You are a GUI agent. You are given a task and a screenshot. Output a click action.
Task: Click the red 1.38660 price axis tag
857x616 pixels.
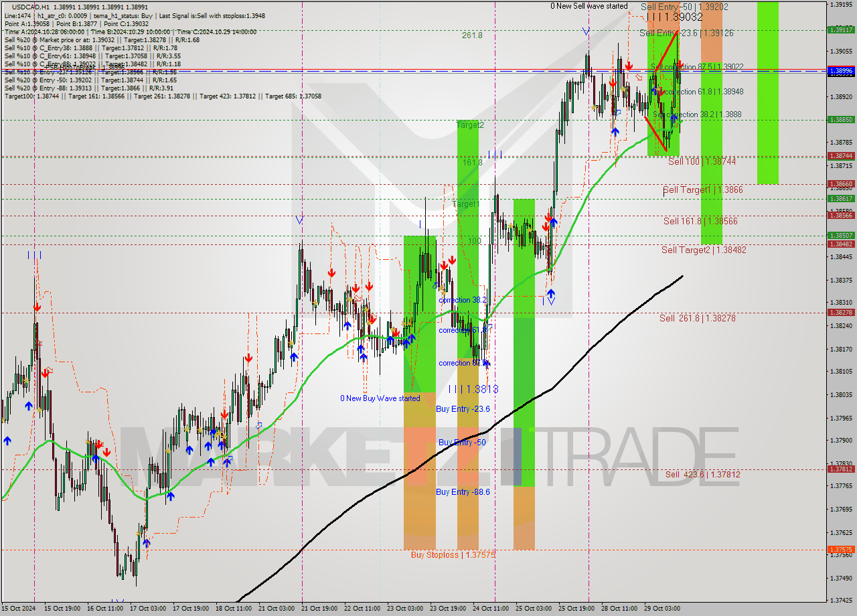pos(841,183)
